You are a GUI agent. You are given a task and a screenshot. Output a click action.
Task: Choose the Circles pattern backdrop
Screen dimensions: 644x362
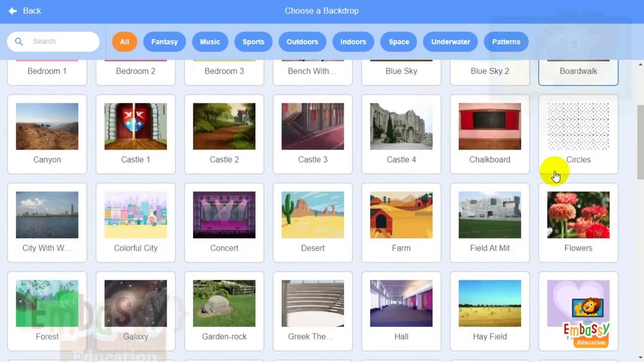point(578,127)
